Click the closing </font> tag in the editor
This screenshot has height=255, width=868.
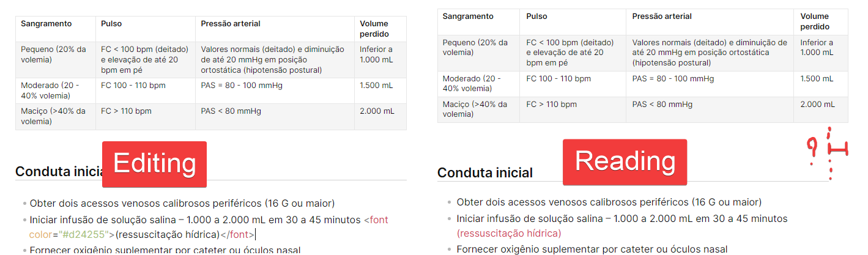tap(237, 234)
